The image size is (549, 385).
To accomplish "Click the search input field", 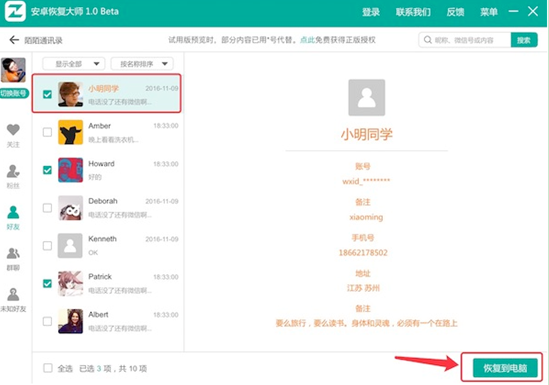I will coord(465,40).
